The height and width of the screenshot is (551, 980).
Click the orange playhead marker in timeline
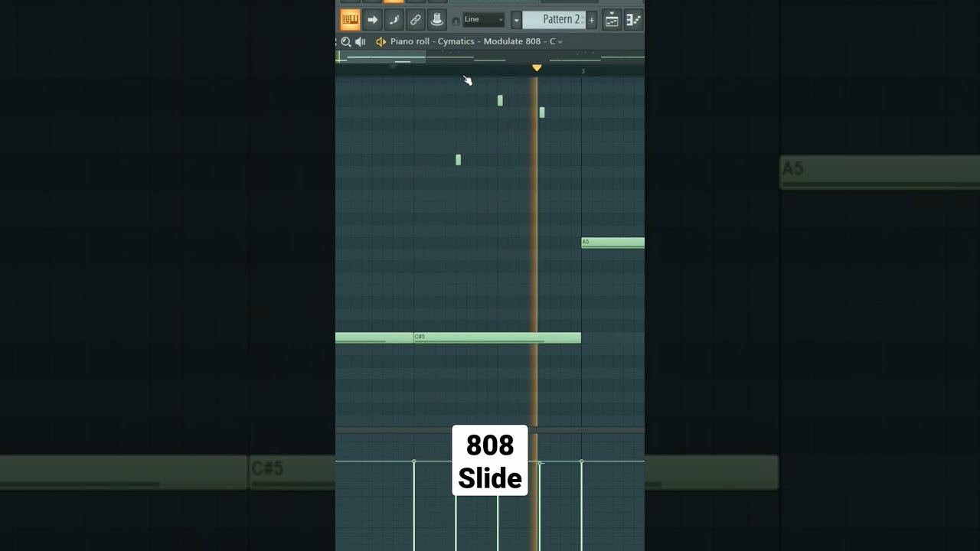point(537,68)
